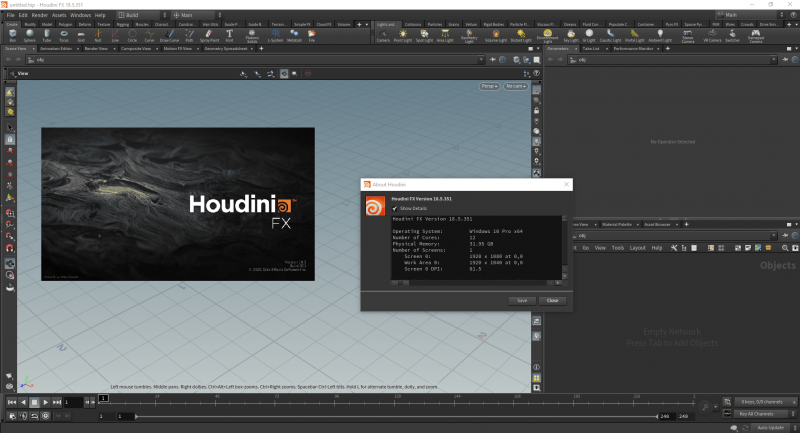The image size is (800, 433).
Task: Add a Volume Light
Action: tap(495, 36)
